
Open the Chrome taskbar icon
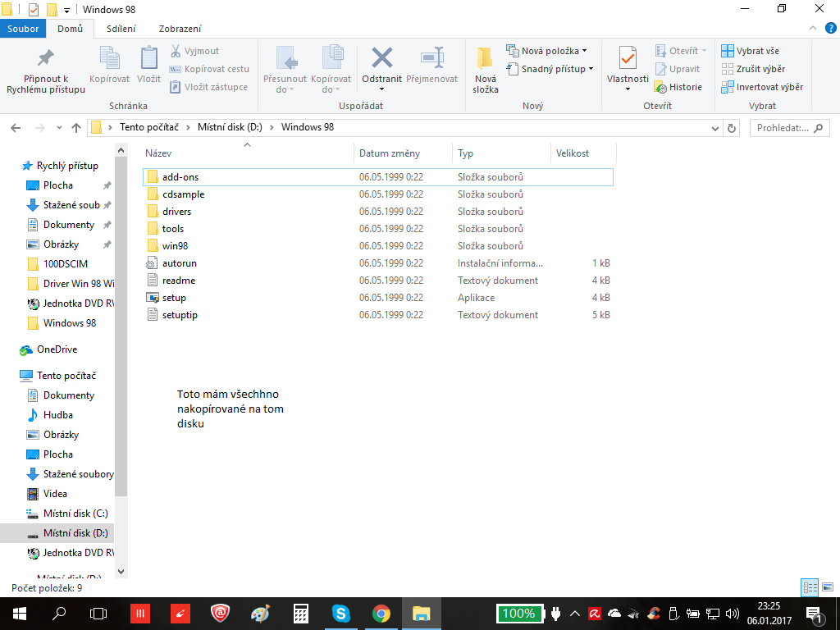381,614
